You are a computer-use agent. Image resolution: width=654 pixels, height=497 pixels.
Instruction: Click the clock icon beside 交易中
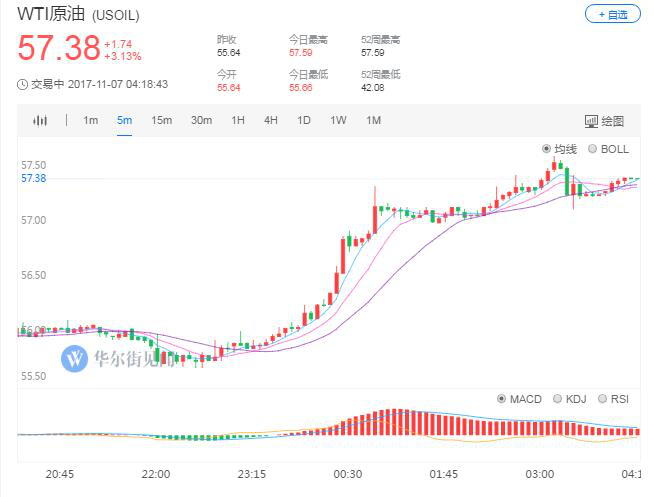[22, 85]
